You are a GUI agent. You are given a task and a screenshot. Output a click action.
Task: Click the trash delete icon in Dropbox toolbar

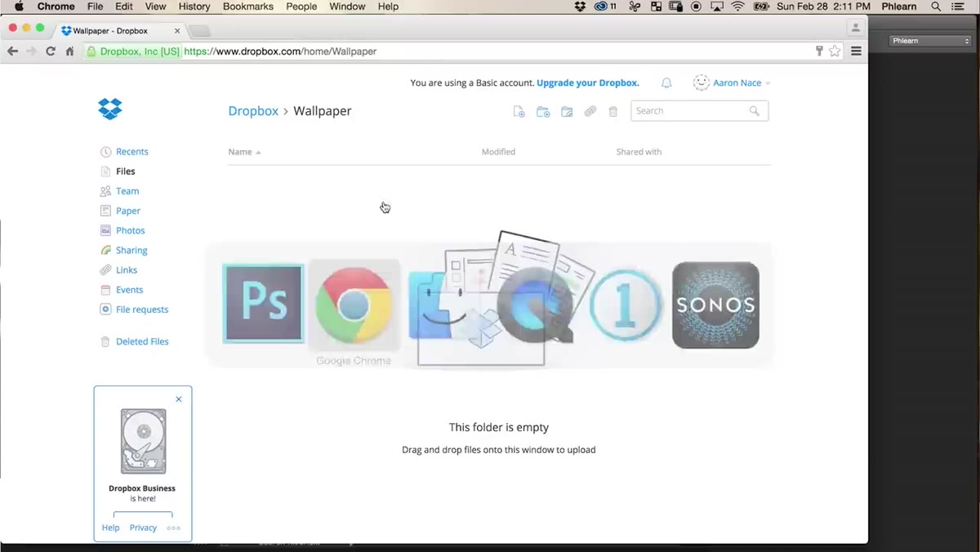tap(613, 112)
